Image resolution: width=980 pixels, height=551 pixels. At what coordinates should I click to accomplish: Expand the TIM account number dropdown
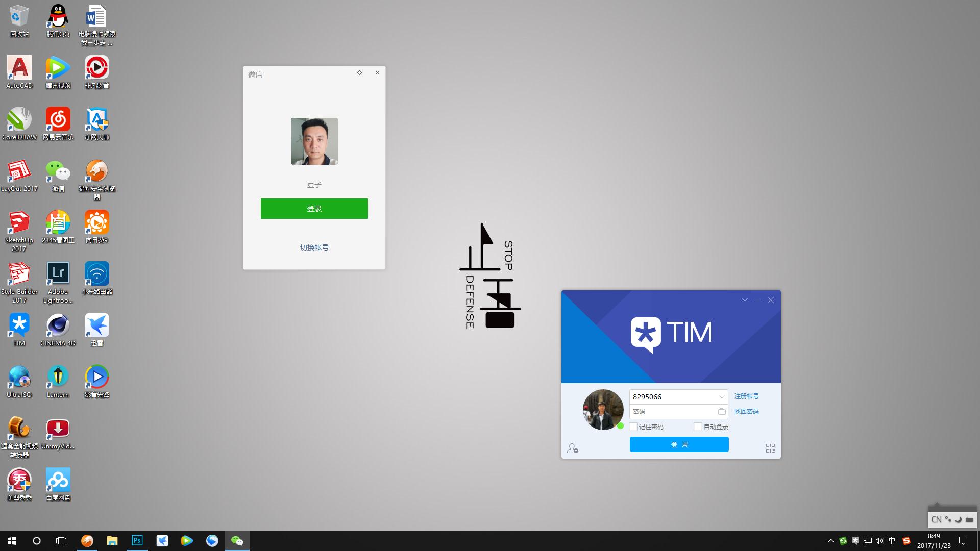(x=721, y=397)
